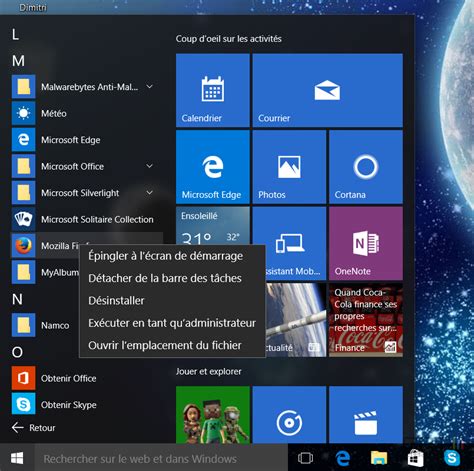The image size is (474, 471).
Task: Open the Xbox avatars tile
Action: [x=213, y=415]
